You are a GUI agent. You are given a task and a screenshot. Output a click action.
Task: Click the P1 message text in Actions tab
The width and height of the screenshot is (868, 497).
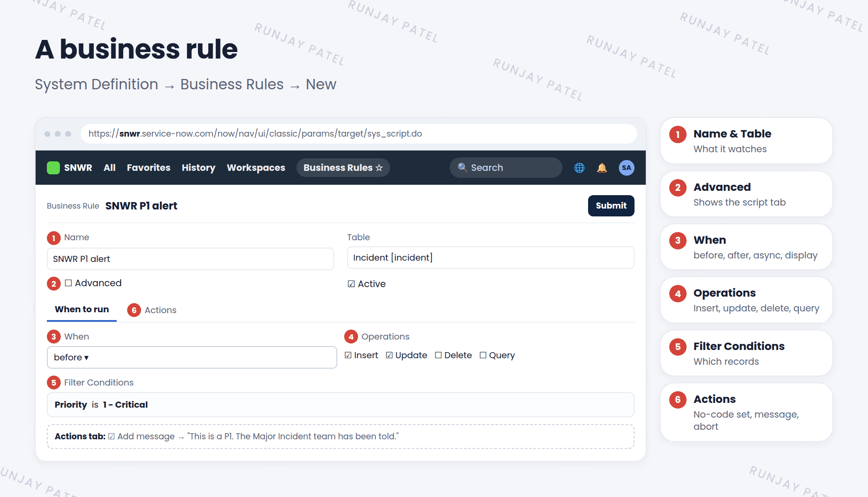tap(293, 436)
